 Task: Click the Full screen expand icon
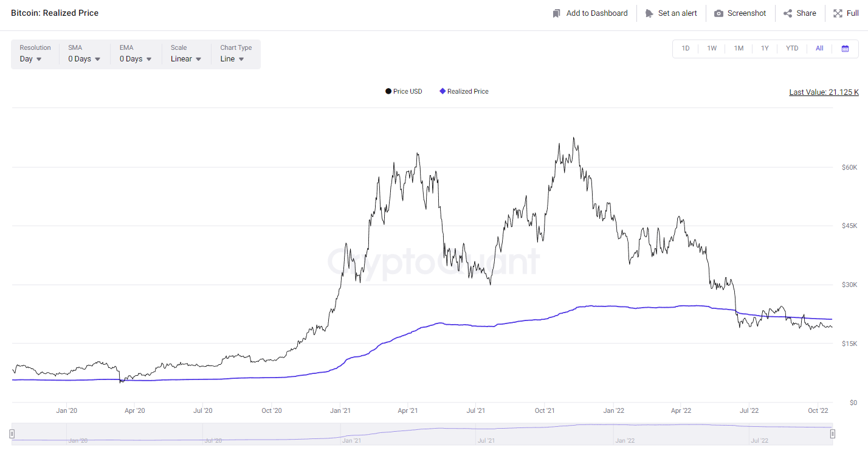(x=838, y=13)
